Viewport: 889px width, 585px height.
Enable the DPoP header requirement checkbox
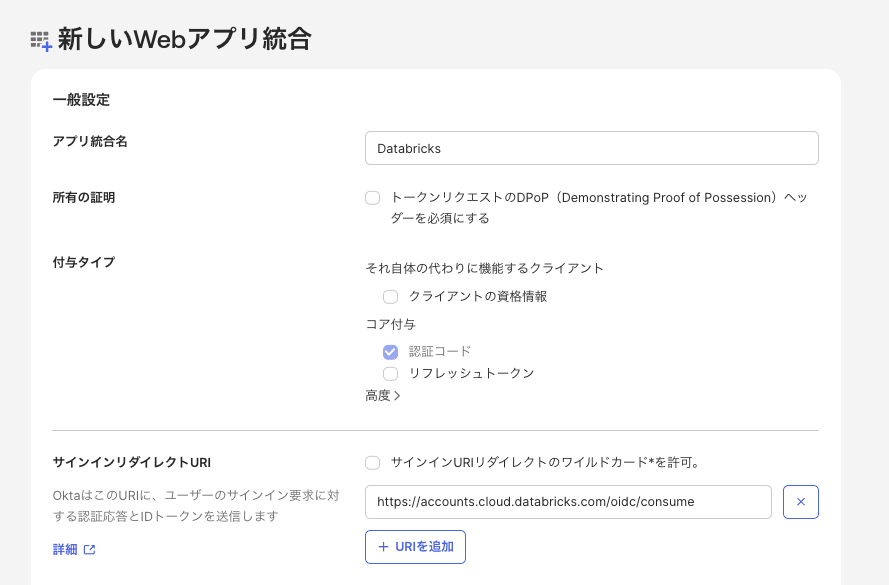click(x=372, y=198)
